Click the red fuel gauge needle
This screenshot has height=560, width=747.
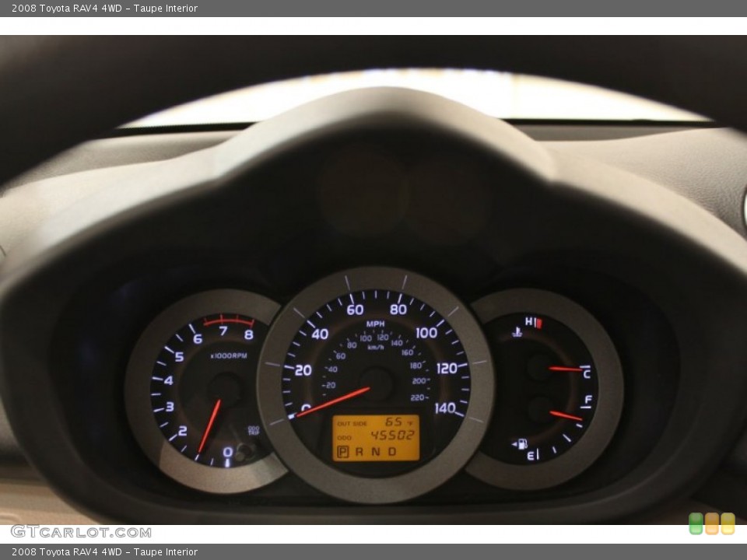click(x=566, y=415)
